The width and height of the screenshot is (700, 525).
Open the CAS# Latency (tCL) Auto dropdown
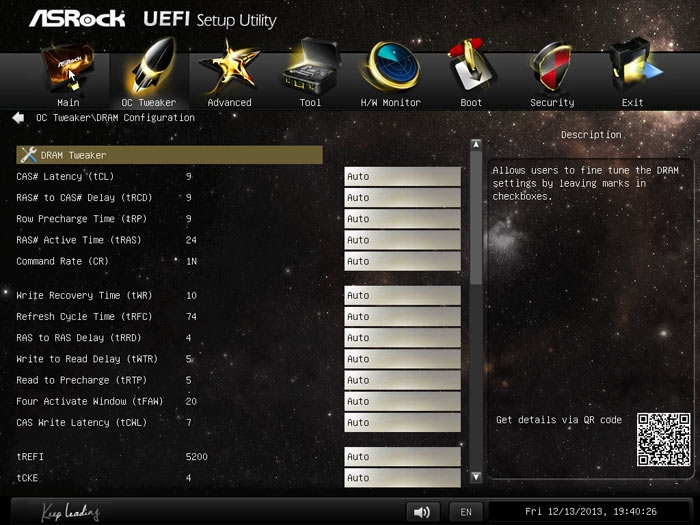point(402,176)
